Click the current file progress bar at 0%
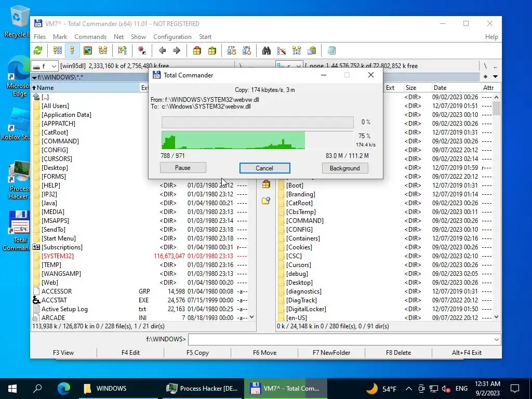 point(258,122)
